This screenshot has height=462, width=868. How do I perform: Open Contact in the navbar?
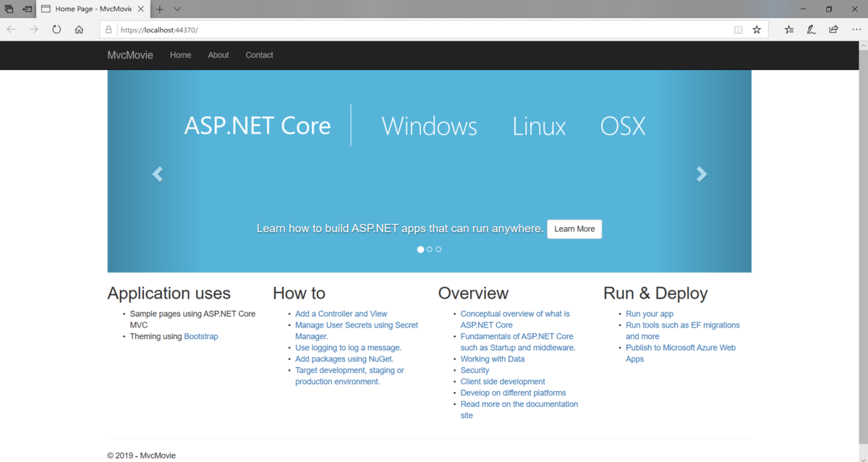[x=259, y=55]
